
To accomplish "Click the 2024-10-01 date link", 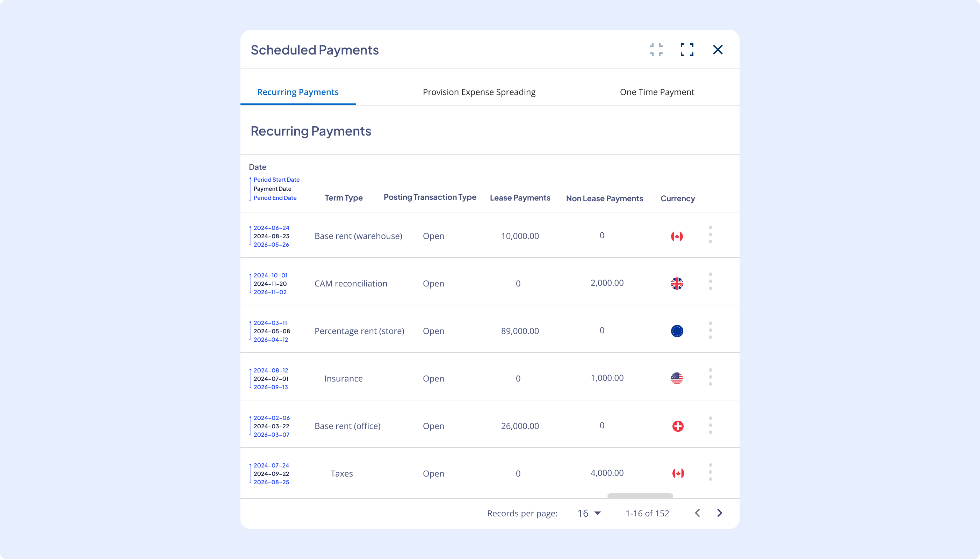I will (x=270, y=275).
